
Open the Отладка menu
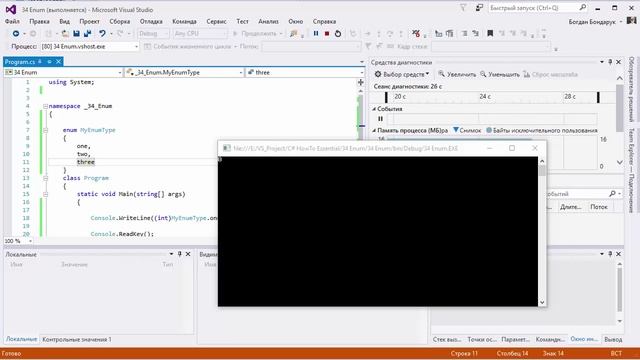151,21
